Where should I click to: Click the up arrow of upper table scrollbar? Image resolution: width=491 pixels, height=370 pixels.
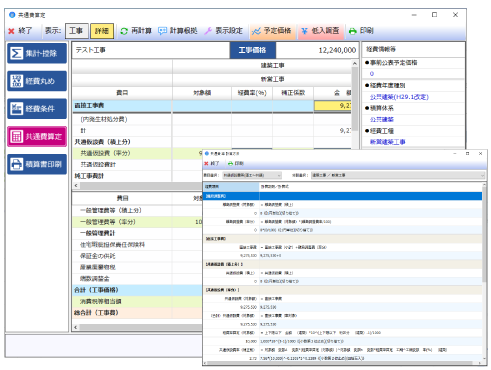coord(355,63)
